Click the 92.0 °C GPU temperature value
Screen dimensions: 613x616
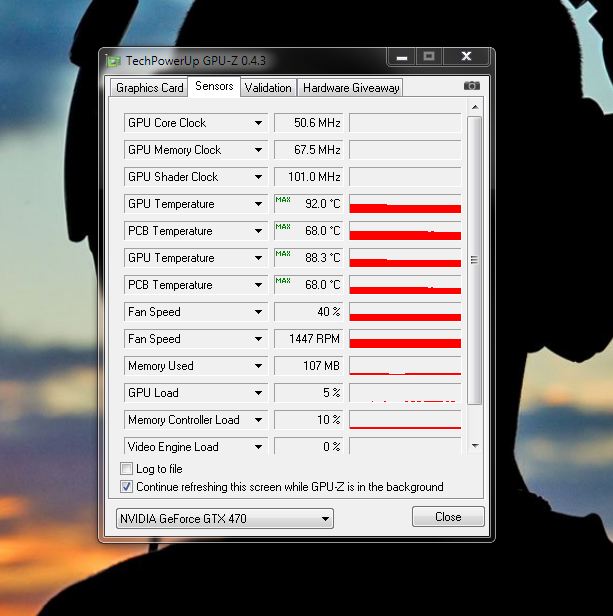[x=309, y=204]
